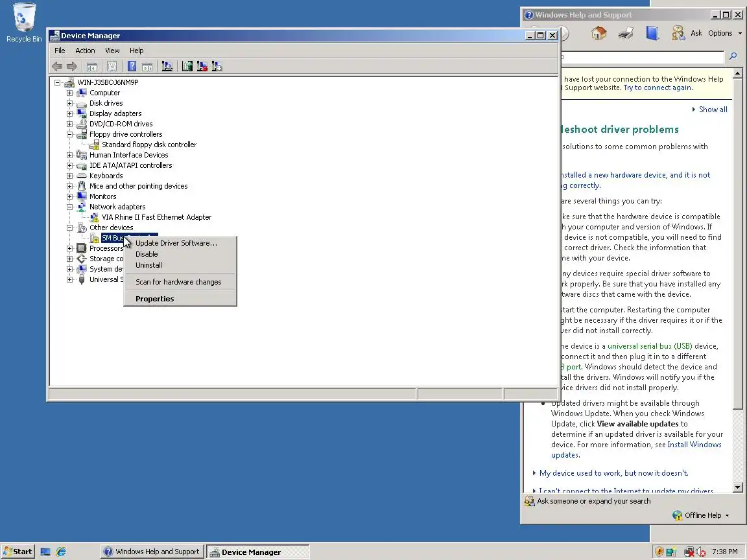Switch to Windows Help and Support taskbar button
Screen dimensions: 747x560
152,552
